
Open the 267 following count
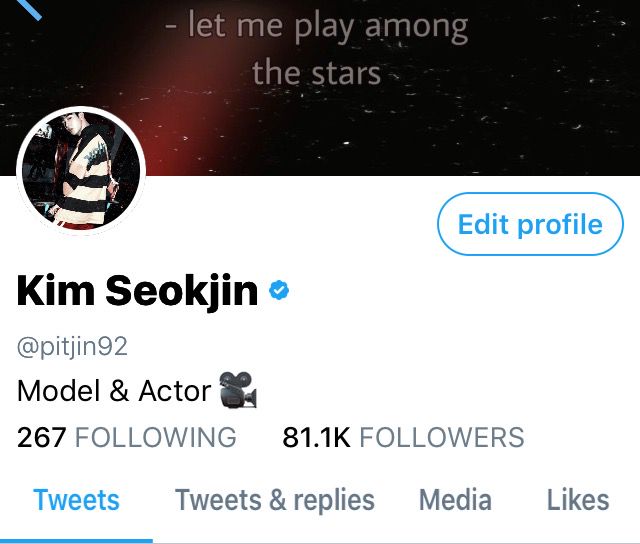(41, 437)
